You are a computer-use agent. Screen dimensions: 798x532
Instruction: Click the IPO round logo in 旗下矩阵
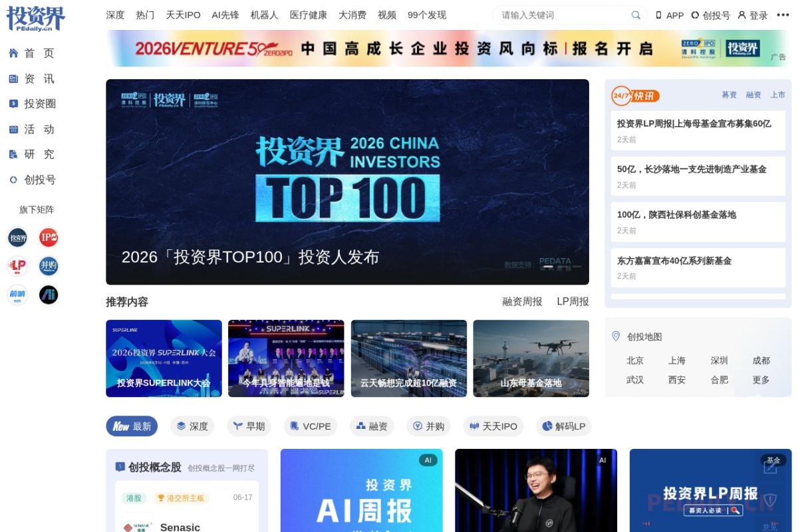coord(49,237)
